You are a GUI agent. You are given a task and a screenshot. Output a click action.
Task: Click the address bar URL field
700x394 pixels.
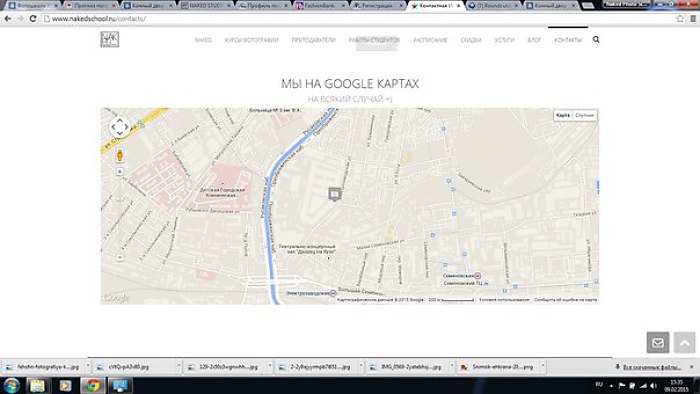(357, 19)
